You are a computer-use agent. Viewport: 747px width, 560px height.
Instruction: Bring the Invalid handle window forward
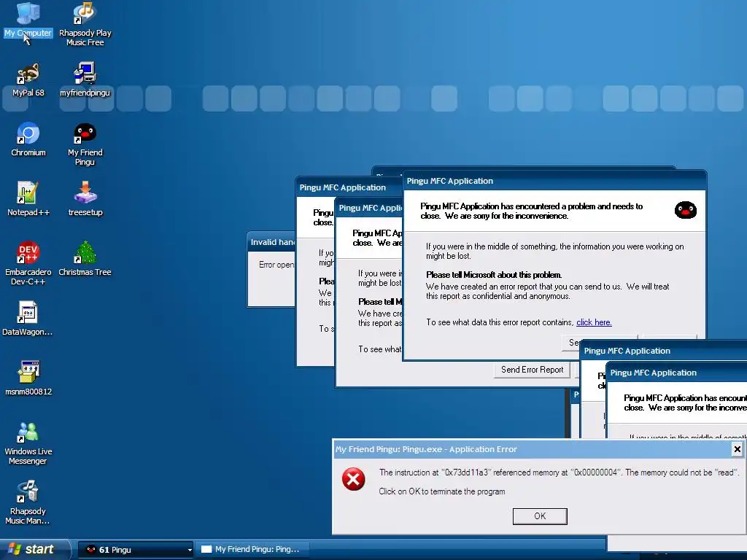pos(271,242)
